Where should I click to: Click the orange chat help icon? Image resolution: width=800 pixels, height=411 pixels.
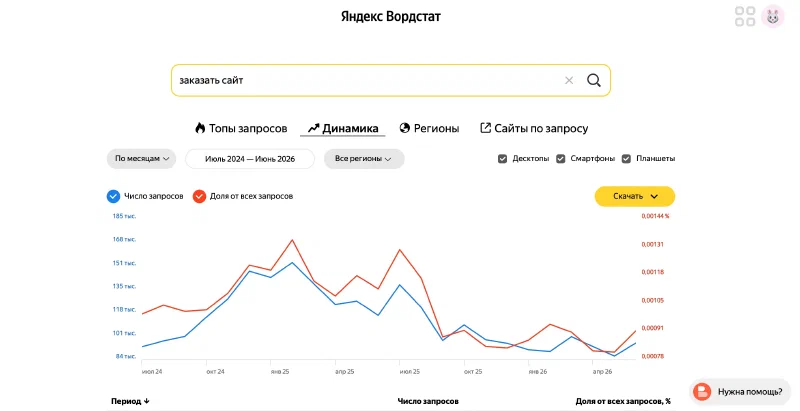click(703, 392)
